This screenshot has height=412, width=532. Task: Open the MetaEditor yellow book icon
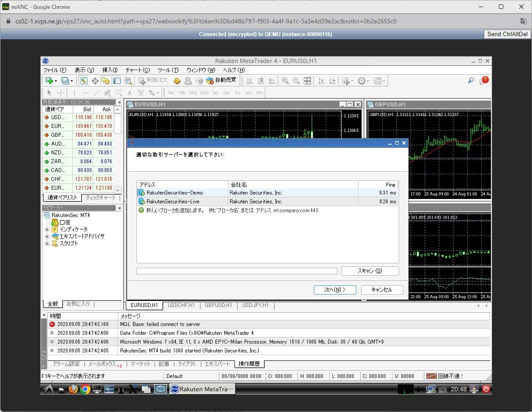[177, 81]
